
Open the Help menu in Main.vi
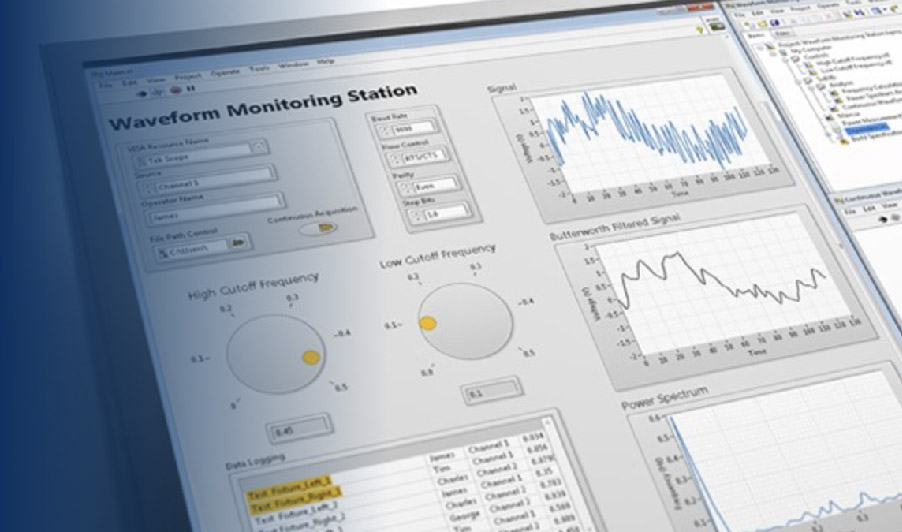click(325, 61)
